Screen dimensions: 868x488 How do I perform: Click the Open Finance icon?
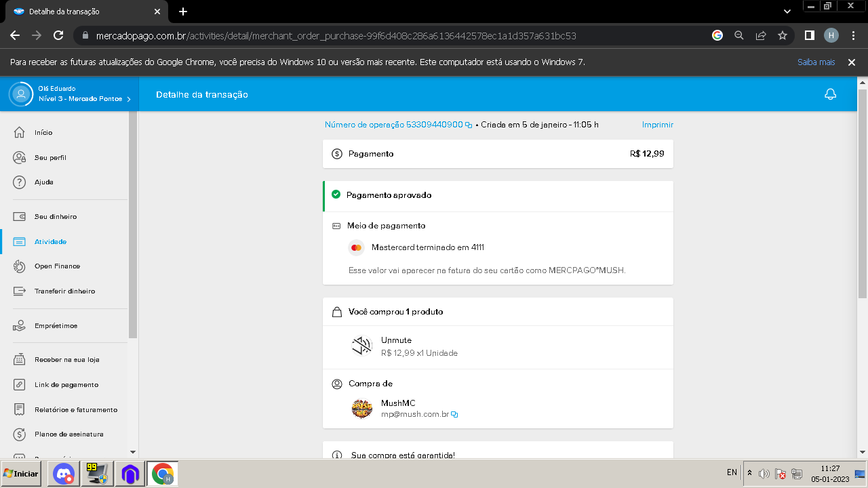pos(20,266)
